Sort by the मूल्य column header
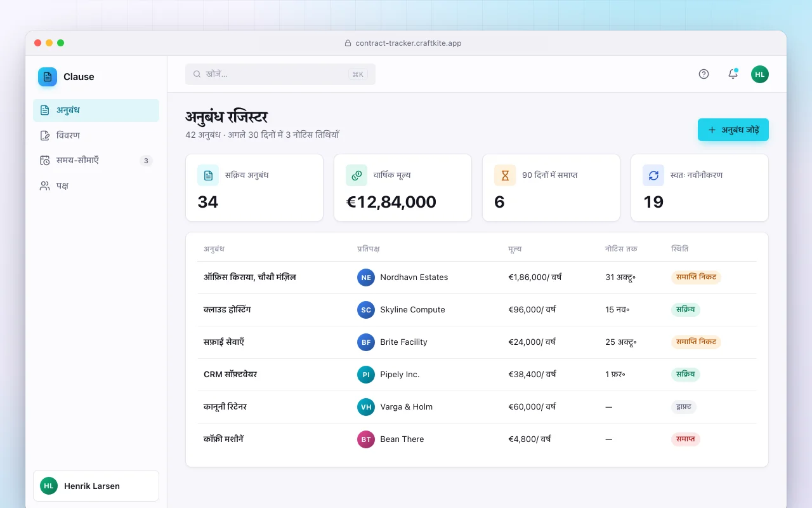The image size is (812, 508). 515,249
